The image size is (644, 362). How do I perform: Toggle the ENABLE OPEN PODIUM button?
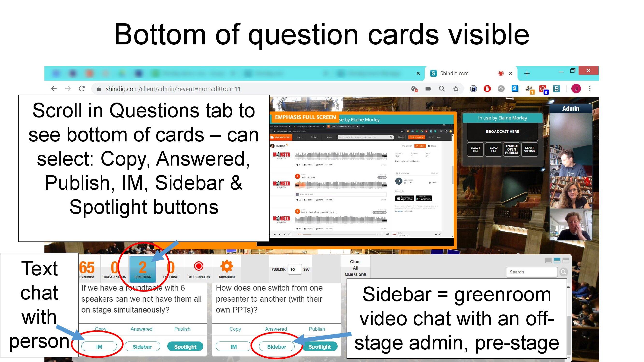pos(512,150)
